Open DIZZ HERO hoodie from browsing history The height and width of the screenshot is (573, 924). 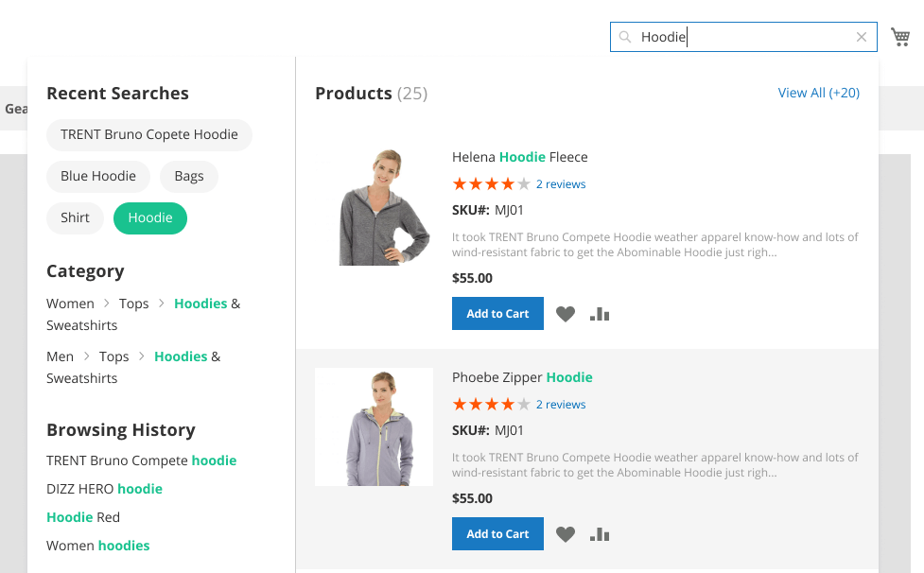click(104, 489)
